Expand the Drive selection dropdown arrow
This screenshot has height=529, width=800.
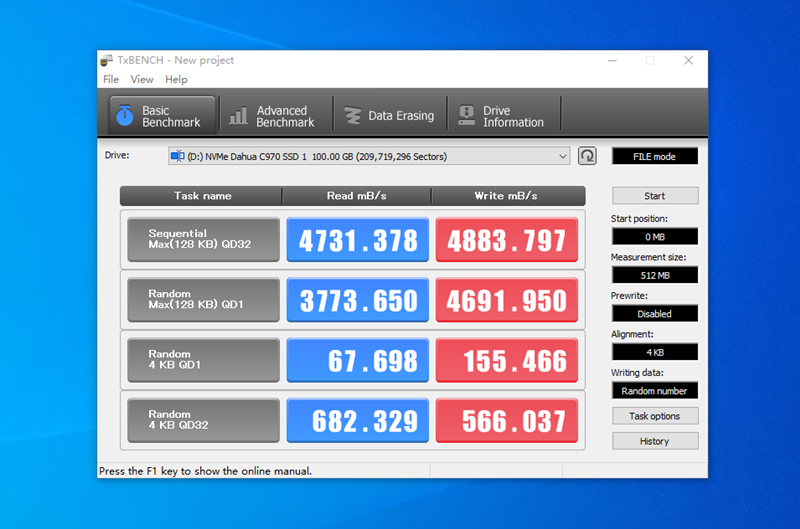[x=562, y=156]
